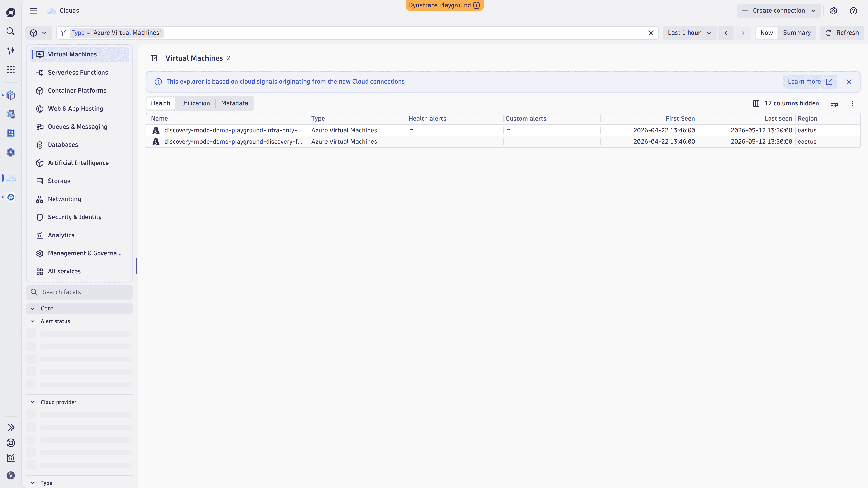The width and height of the screenshot is (868, 488).
Task: Open the help question mark icon
Action: (854, 11)
